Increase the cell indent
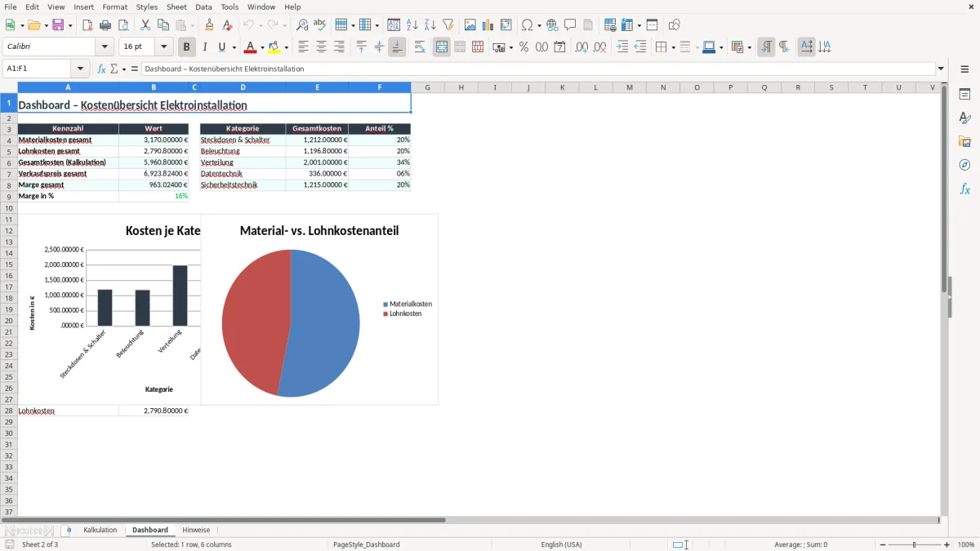Viewport: 980px width, 551px height. coord(622,47)
